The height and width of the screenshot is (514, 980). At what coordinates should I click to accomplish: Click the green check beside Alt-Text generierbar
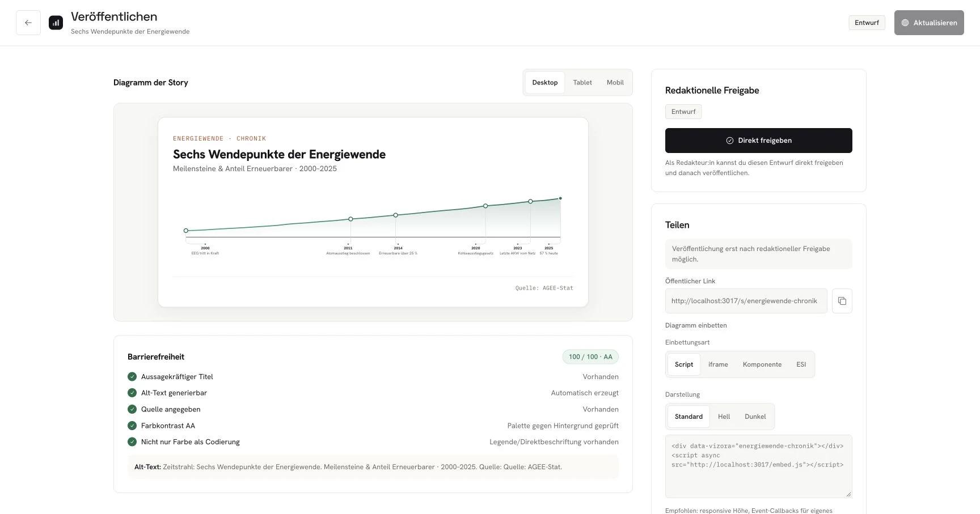click(132, 393)
